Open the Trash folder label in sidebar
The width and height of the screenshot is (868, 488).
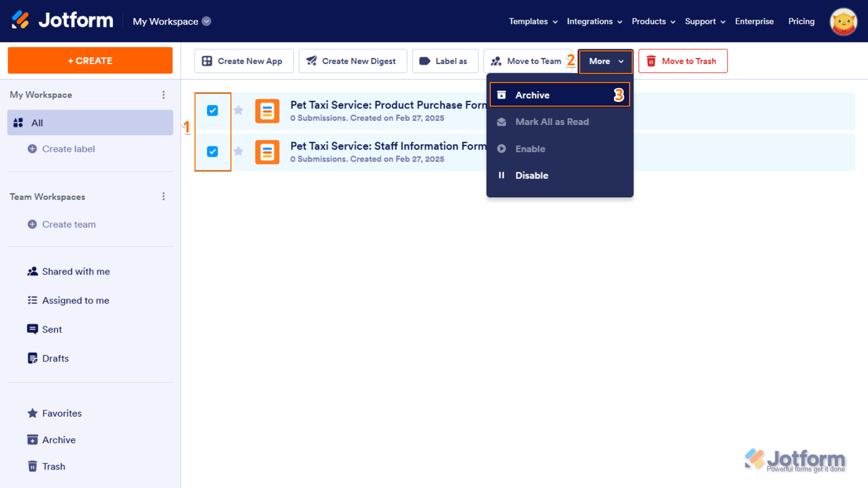[54, 467]
